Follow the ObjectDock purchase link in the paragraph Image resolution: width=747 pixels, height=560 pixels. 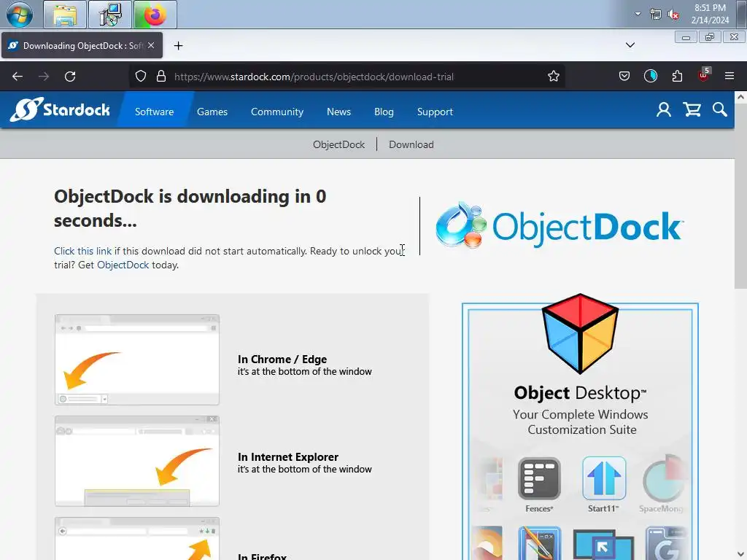[123, 265]
